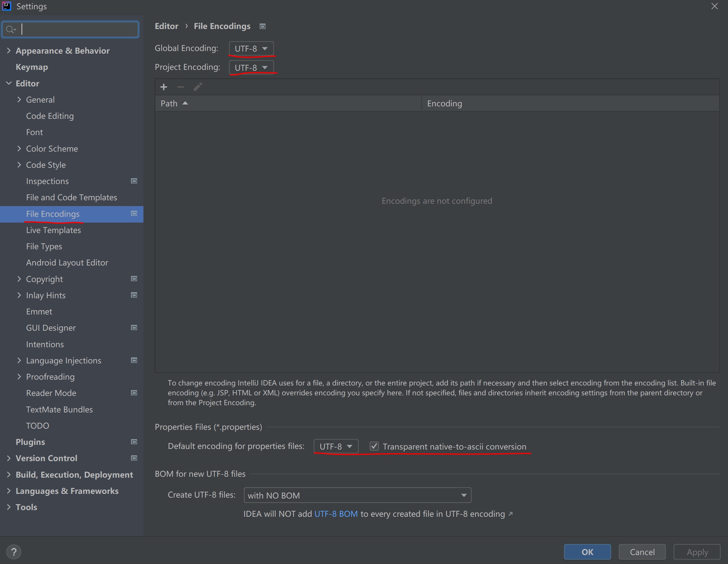The width and height of the screenshot is (728, 564).
Task: Expand Languages & Frameworks section
Action: point(9,491)
